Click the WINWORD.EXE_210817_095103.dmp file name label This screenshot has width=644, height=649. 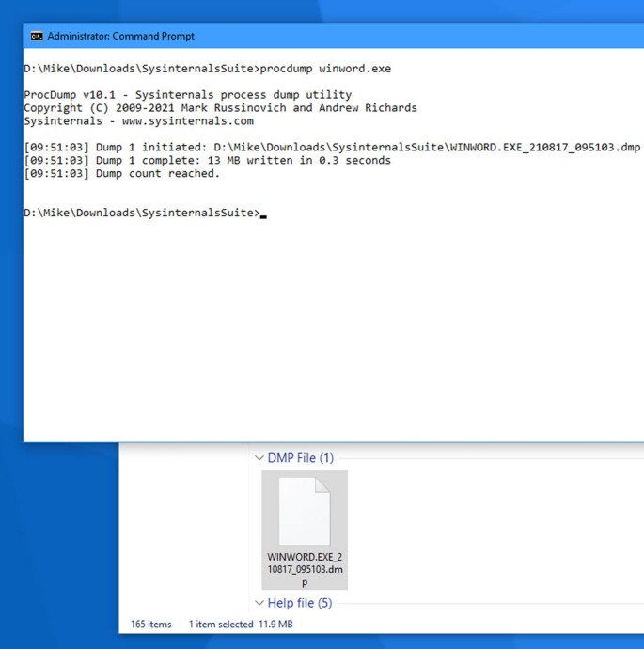[x=305, y=570]
